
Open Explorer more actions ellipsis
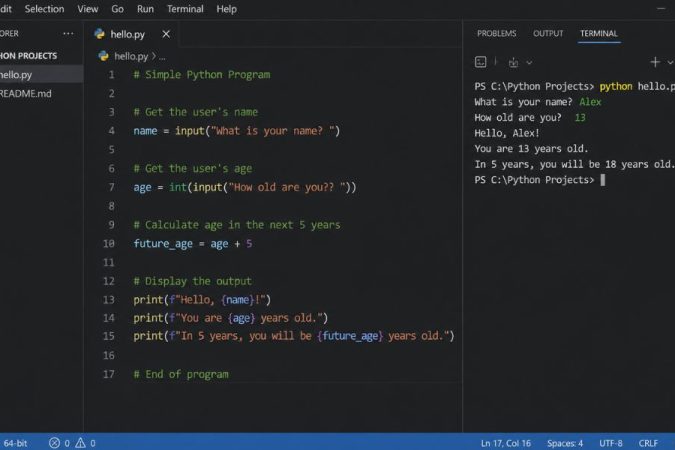[x=68, y=34]
